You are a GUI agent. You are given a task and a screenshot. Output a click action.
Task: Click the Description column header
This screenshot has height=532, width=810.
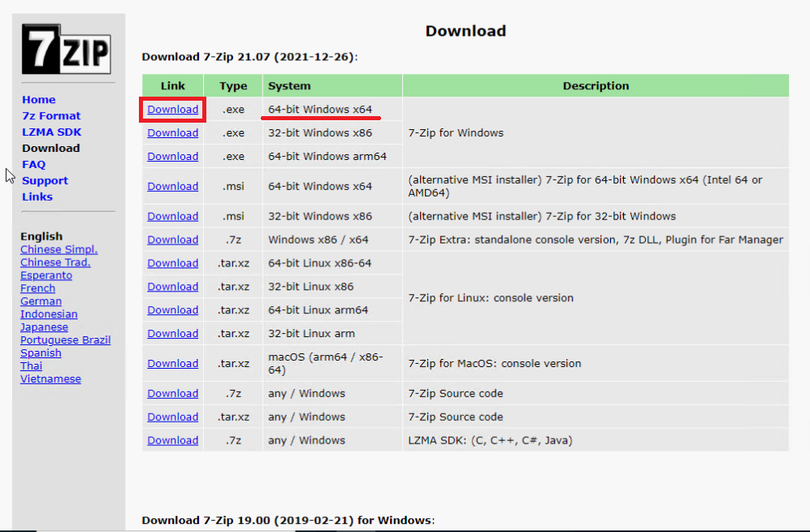point(596,86)
